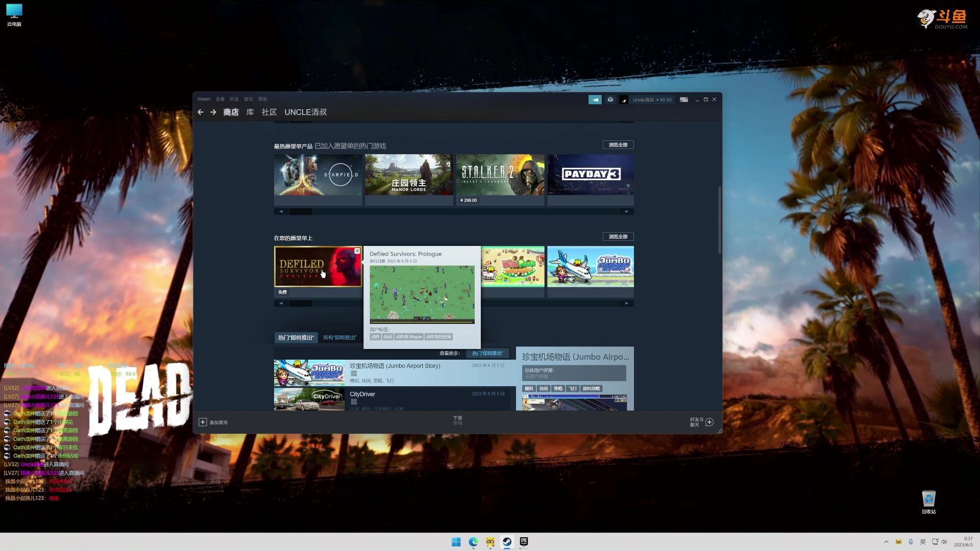Expand the Uncle酒叔 account dropdown
The width and height of the screenshot is (980, 551).
[652, 100]
